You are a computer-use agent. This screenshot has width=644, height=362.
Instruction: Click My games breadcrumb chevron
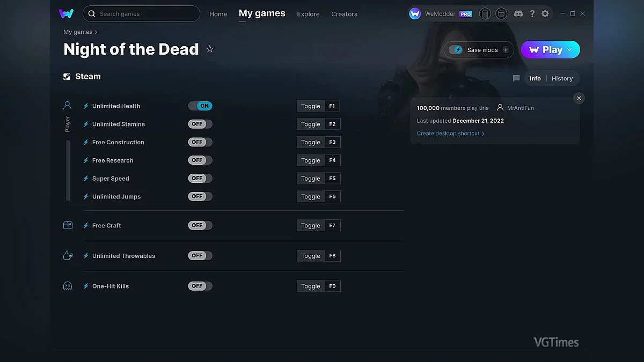pos(96,32)
